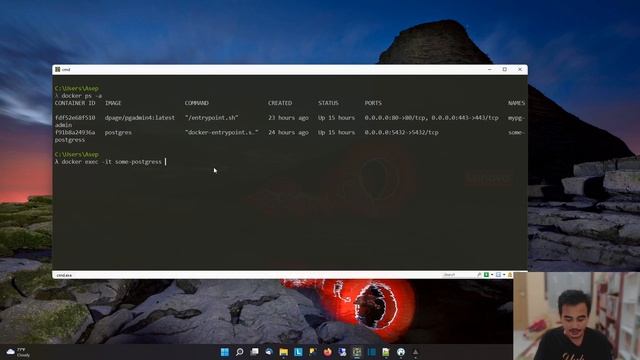Click the "docker-entrypoint.s…" command text
Screen dimensions: 640x360
(222, 132)
